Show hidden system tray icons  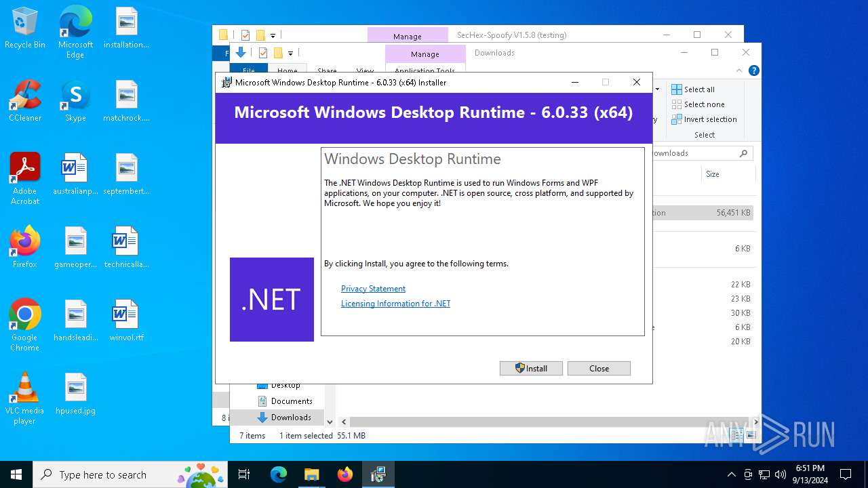click(x=731, y=474)
